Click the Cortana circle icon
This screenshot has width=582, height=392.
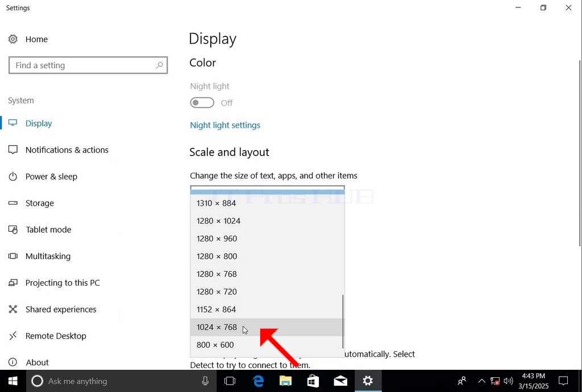[x=37, y=381]
